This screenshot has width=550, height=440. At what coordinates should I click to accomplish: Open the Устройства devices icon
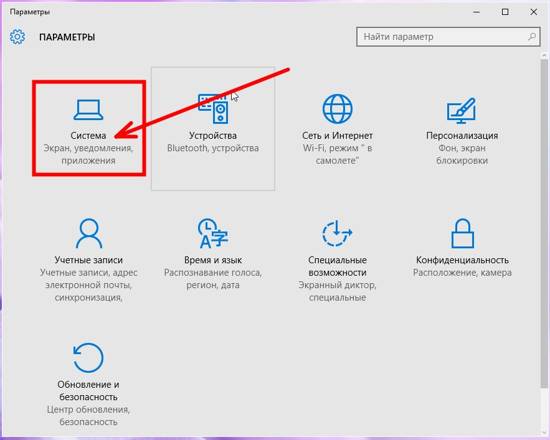(213, 108)
